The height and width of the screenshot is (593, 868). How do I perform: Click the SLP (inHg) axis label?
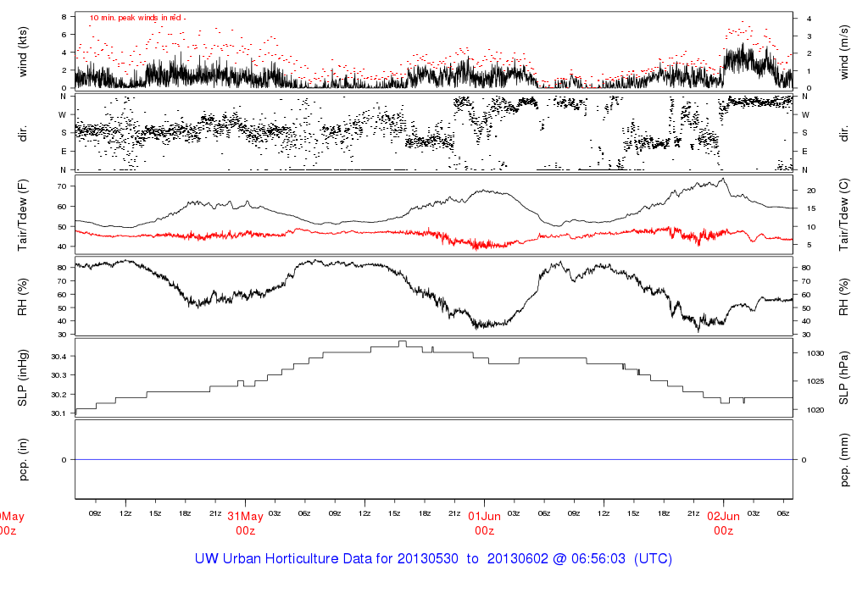[x=22, y=377]
